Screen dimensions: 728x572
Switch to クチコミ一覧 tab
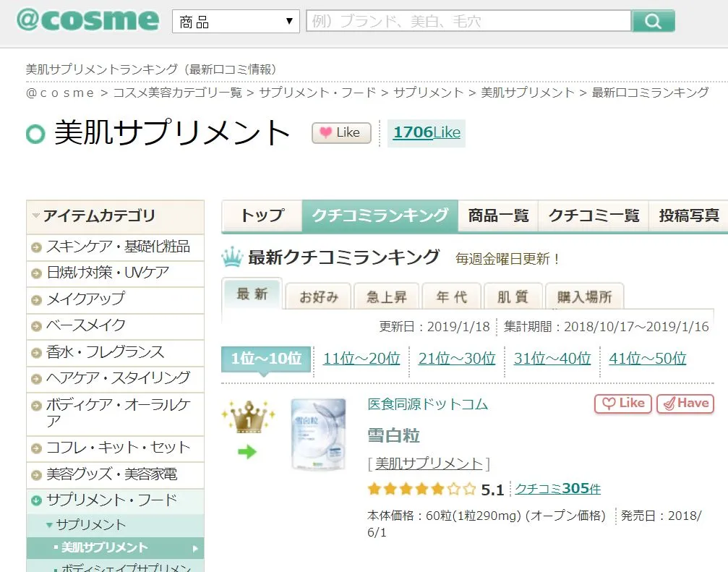click(x=594, y=216)
